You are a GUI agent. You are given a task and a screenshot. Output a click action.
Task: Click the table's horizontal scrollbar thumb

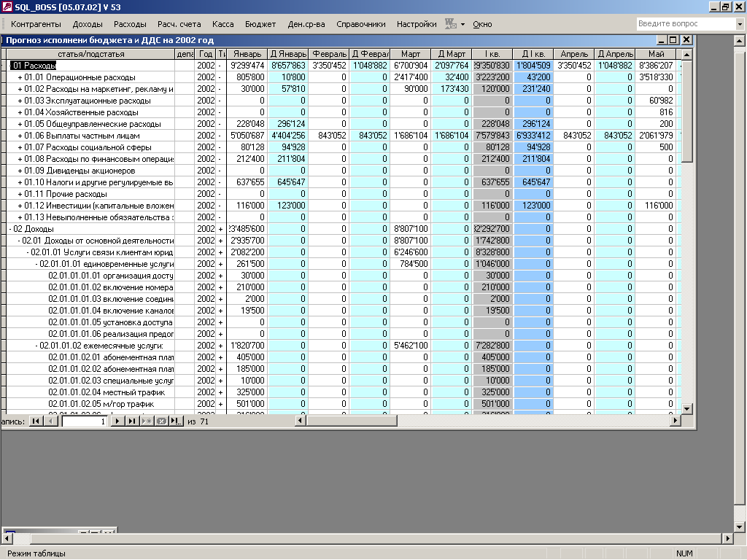pos(352,421)
